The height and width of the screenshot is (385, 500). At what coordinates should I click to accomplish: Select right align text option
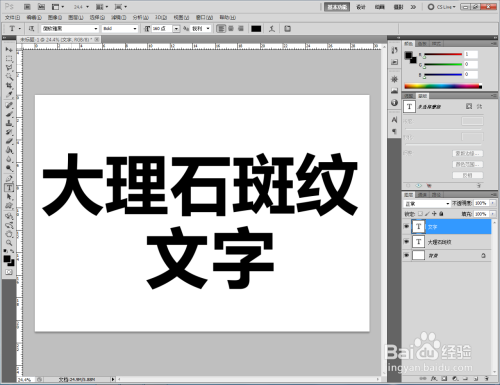pos(241,29)
